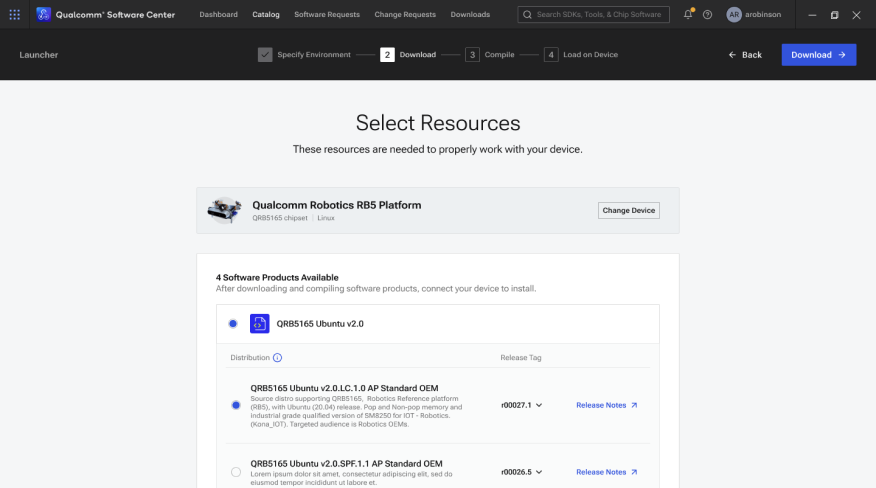Select the LC.1.0 AP Standard OEM distribution
The width and height of the screenshot is (876, 488).
pos(236,405)
